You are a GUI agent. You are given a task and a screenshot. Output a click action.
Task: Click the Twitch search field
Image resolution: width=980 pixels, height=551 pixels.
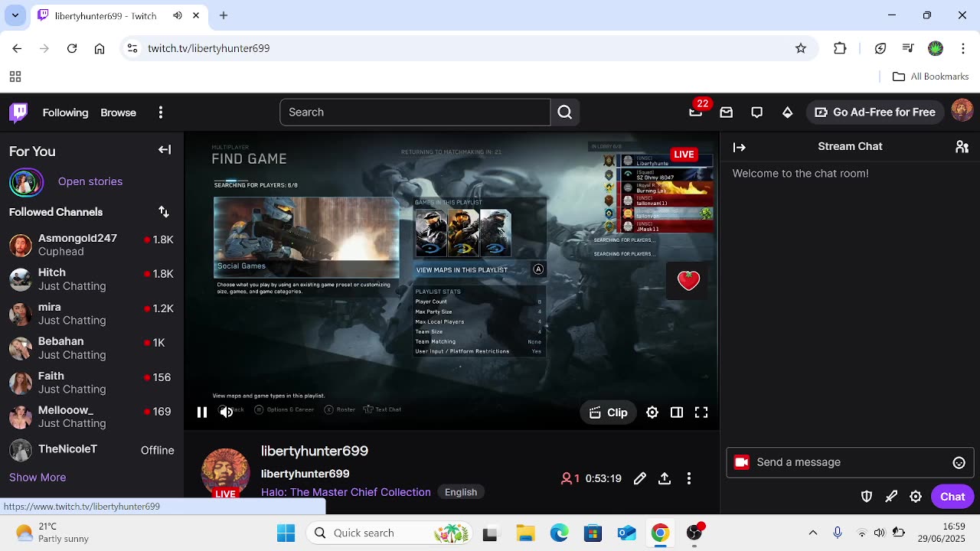415,112
